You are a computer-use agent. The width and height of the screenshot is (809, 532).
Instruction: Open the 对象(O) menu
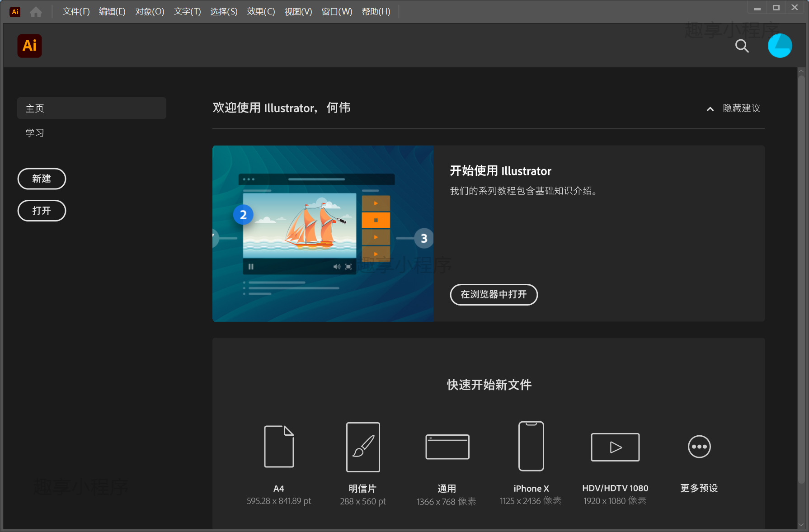[150, 12]
